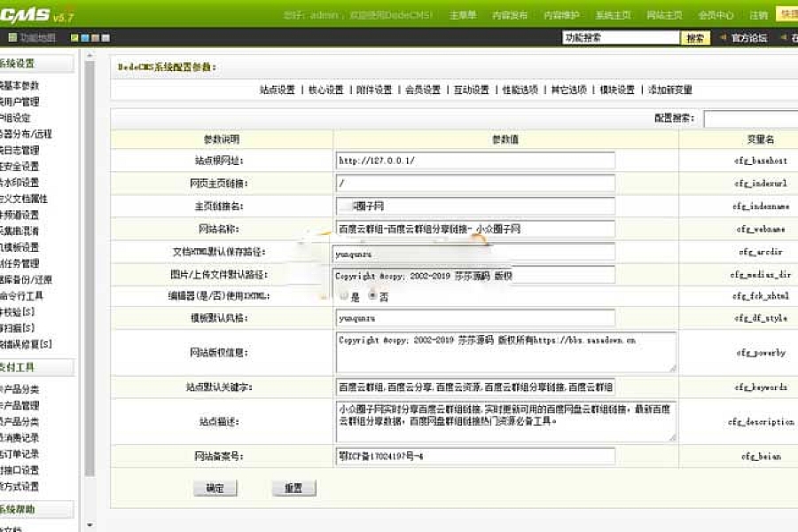The width and height of the screenshot is (798, 532).
Task: Open the 添加新变量 link
Action: click(670, 90)
